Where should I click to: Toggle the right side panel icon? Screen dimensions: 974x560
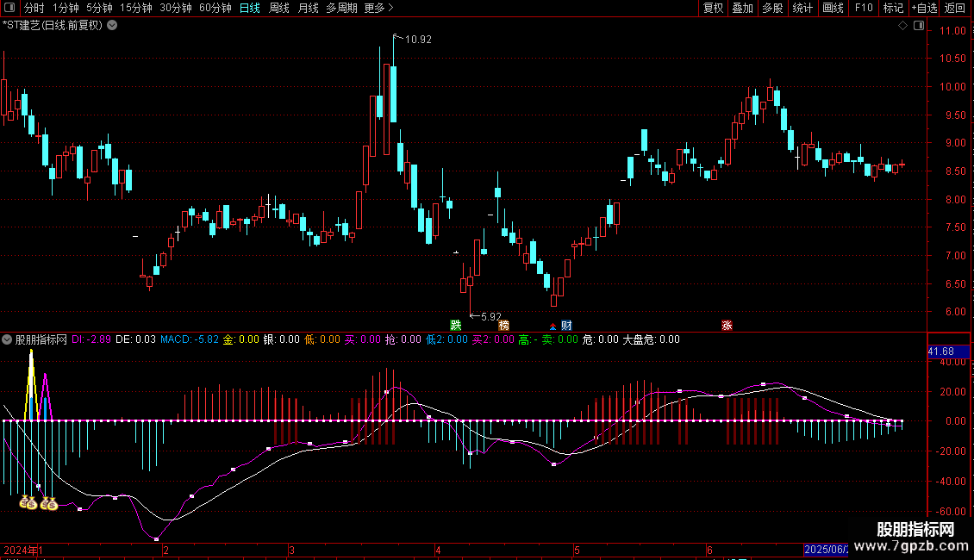[x=918, y=26]
